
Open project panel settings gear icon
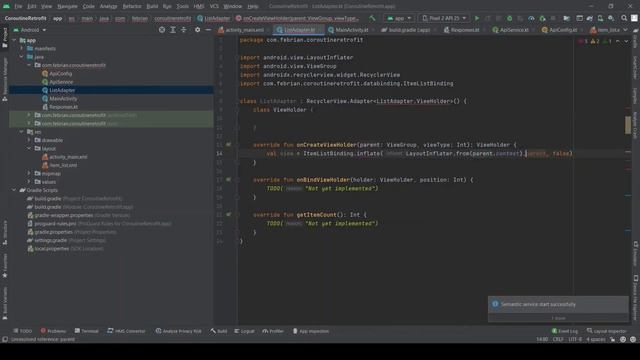coord(198,30)
